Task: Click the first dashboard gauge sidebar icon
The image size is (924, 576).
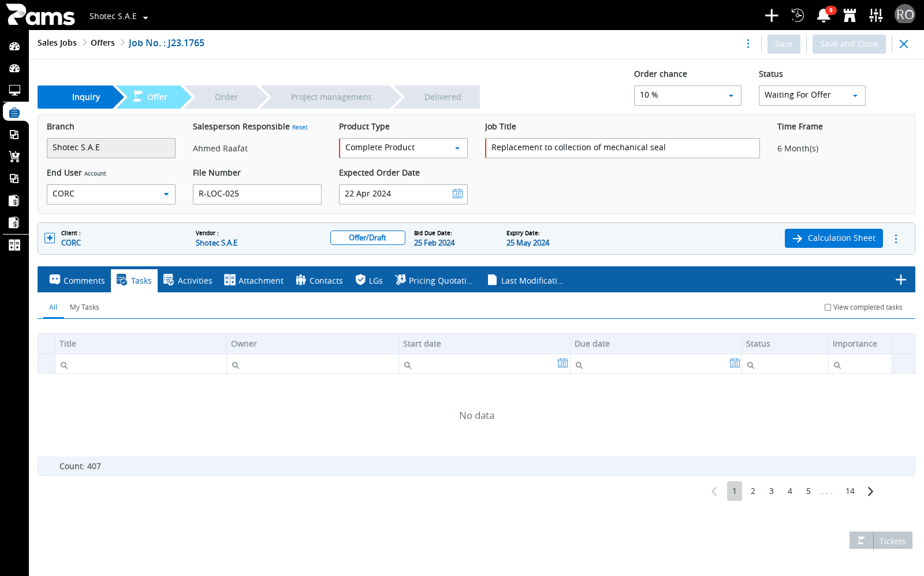Action: (x=14, y=46)
